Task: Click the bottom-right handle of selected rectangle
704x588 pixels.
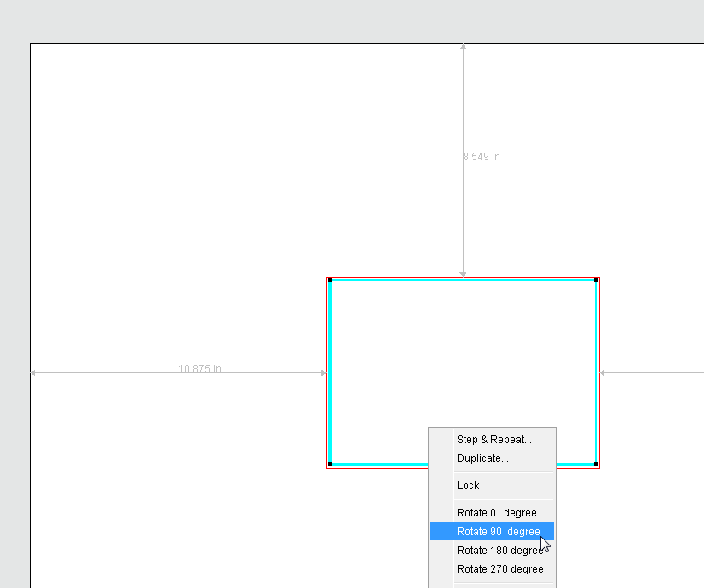Action: pyautogui.click(x=597, y=464)
